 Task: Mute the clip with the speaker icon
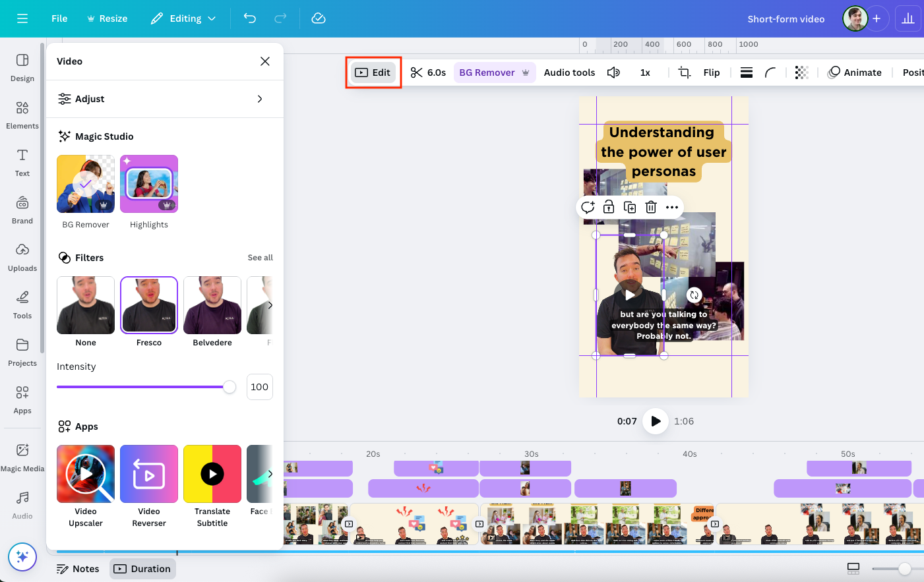613,73
